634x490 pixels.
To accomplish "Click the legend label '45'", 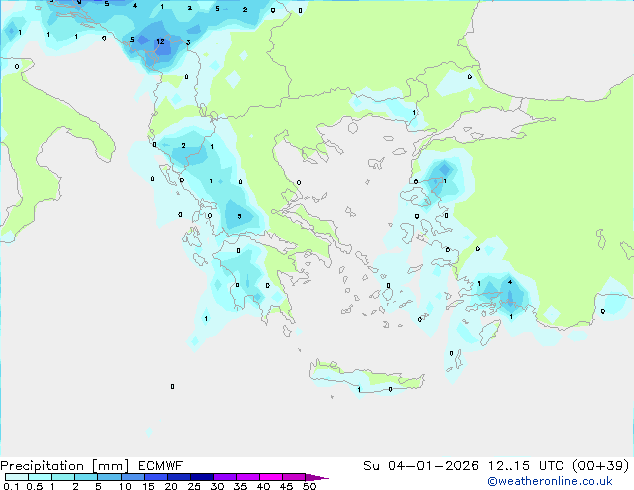I will point(286,486).
